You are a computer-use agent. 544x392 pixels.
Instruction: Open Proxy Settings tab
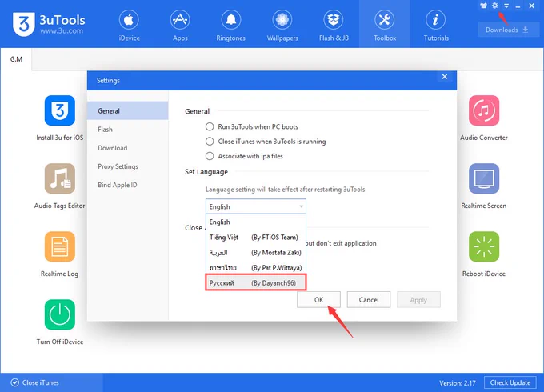pos(128,166)
